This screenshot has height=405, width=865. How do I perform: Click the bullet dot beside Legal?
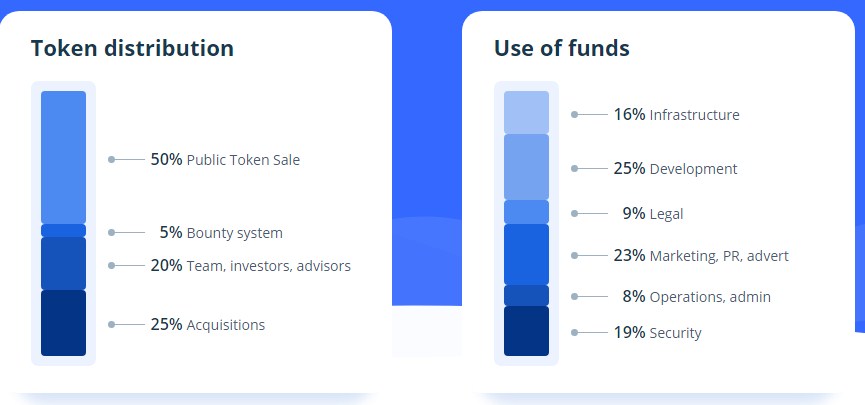click(x=574, y=214)
